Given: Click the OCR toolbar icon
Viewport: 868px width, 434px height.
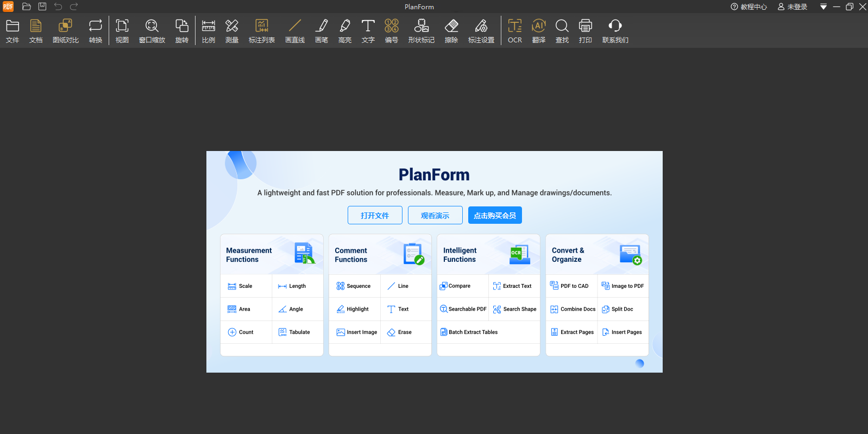Looking at the screenshot, I should (x=514, y=31).
